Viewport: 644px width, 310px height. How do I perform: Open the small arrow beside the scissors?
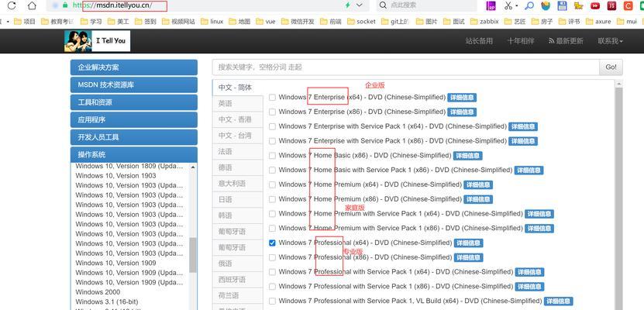pos(517,5)
